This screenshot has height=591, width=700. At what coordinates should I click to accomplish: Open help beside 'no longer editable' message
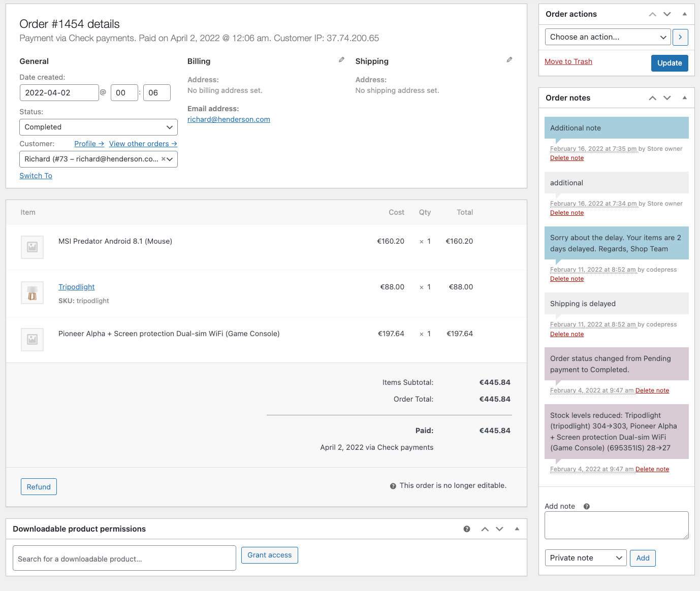pos(392,485)
